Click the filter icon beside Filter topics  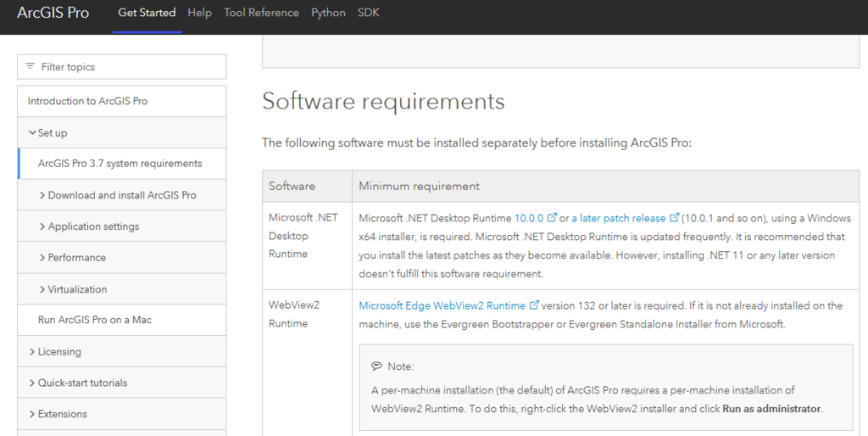pos(30,66)
